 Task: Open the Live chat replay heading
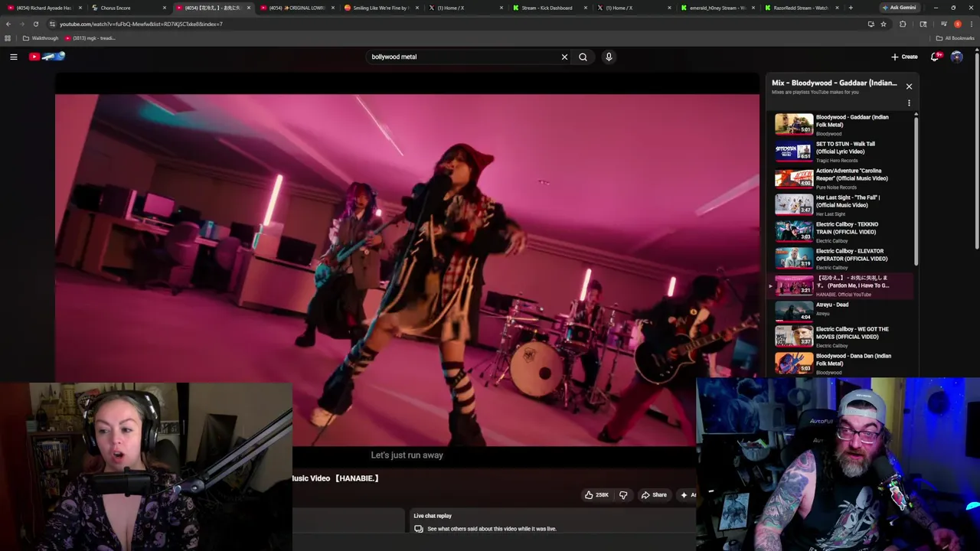433,516
